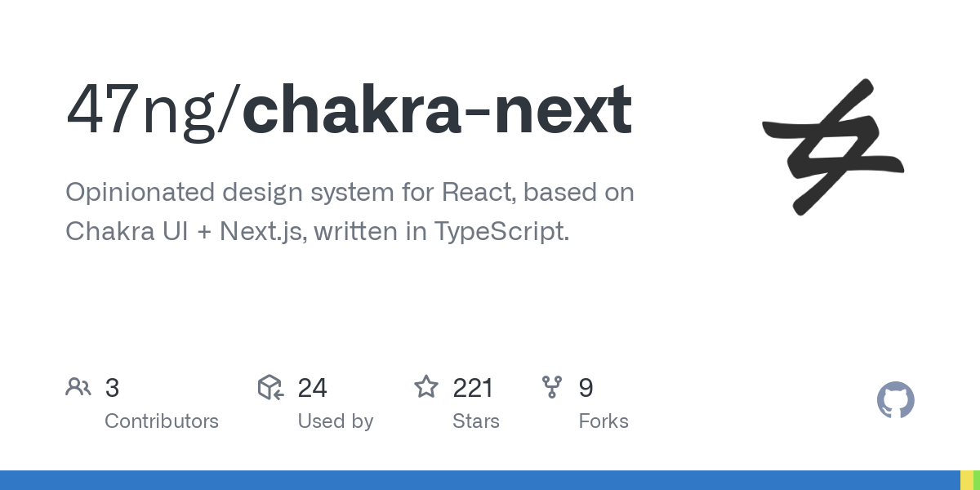Image resolution: width=980 pixels, height=490 pixels.
Task: Click the green language bar segment
Action: click(977, 480)
